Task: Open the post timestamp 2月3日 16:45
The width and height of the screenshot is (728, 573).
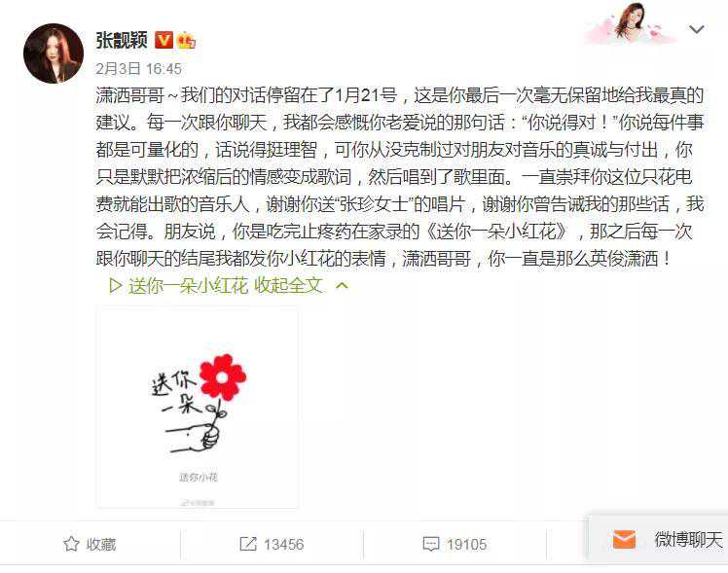Action: tap(138, 69)
